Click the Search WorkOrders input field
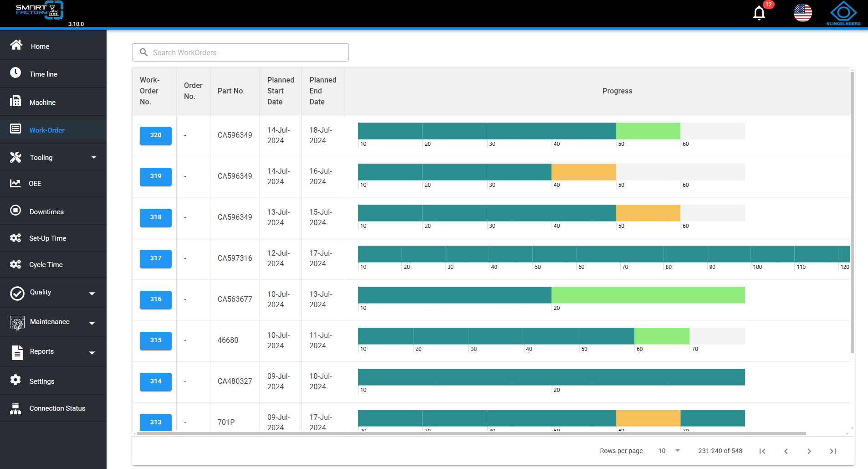868x469 pixels. click(240, 52)
